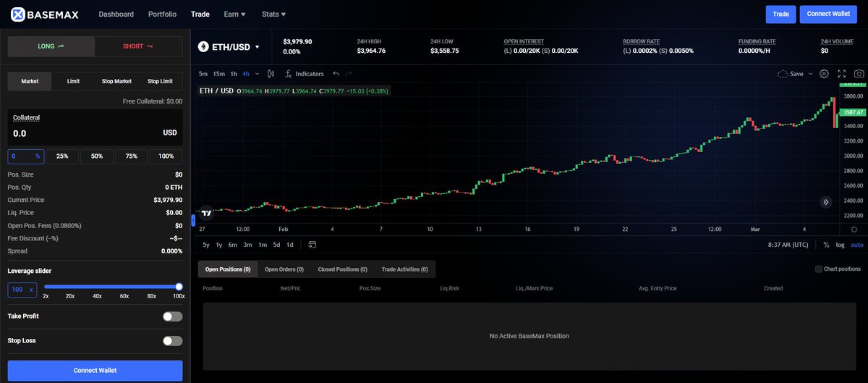Enable Take Profit switch
Screen dimensions: 868x383
pos(172,316)
